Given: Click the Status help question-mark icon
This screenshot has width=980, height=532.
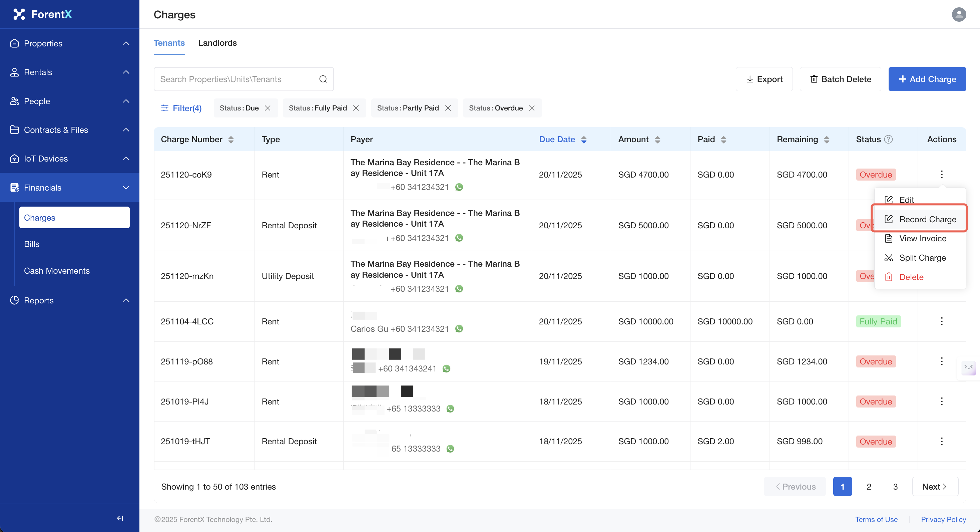Looking at the screenshot, I should pos(888,139).
